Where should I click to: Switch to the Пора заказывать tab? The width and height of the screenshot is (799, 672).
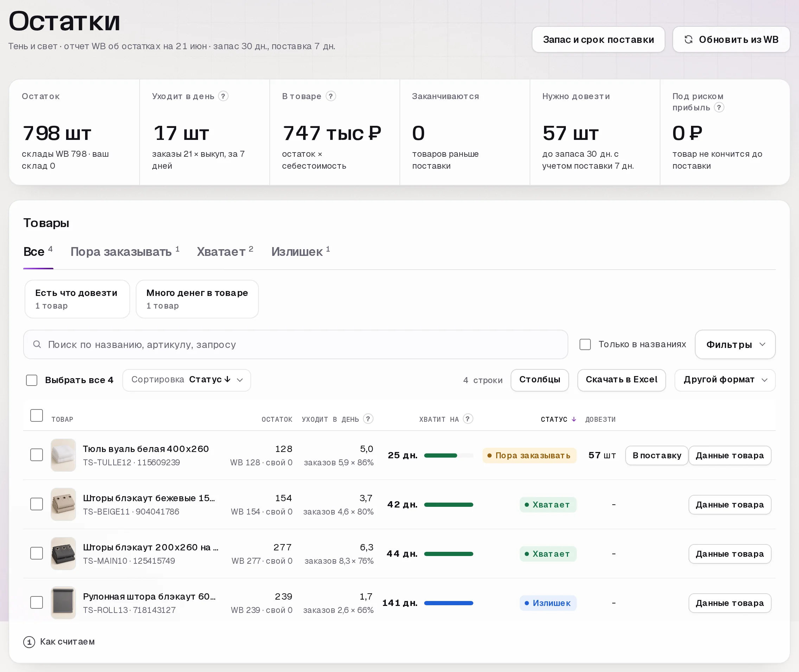[x=124, y=252]
